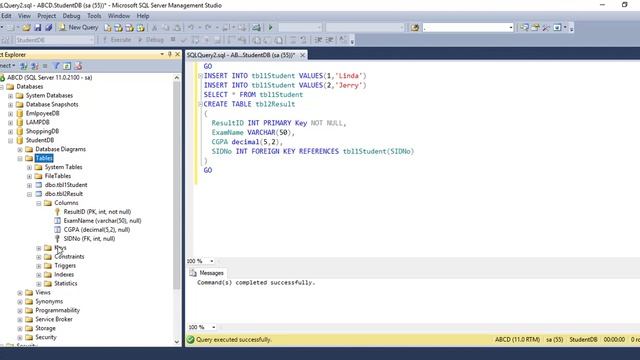
Task: Click the New Query button
Action: [78, 27]
